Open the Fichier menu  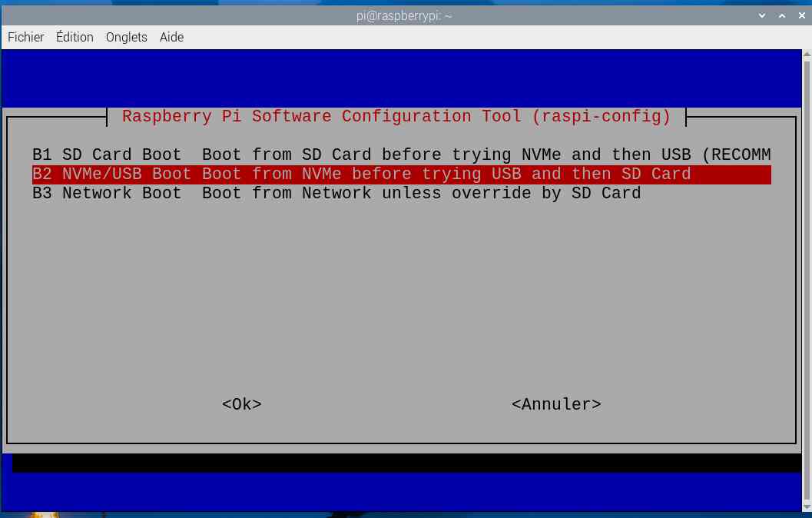click(x=26, y=38)
